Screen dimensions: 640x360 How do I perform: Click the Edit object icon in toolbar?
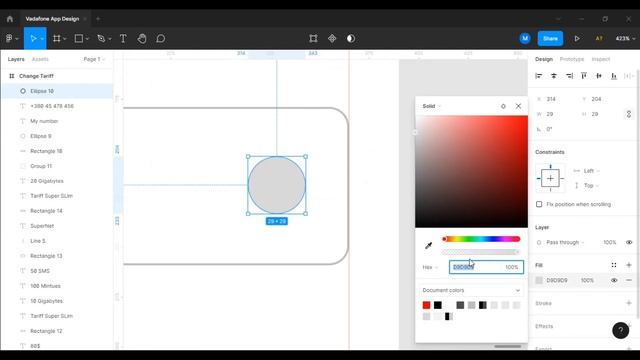(313, 38)
